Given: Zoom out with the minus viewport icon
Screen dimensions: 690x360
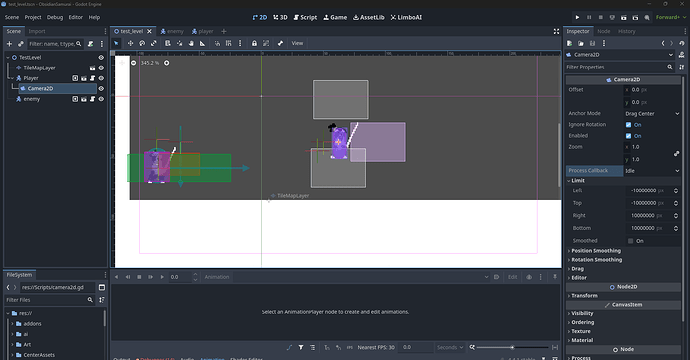Looking at the screenshot, I should click(133, 63).
